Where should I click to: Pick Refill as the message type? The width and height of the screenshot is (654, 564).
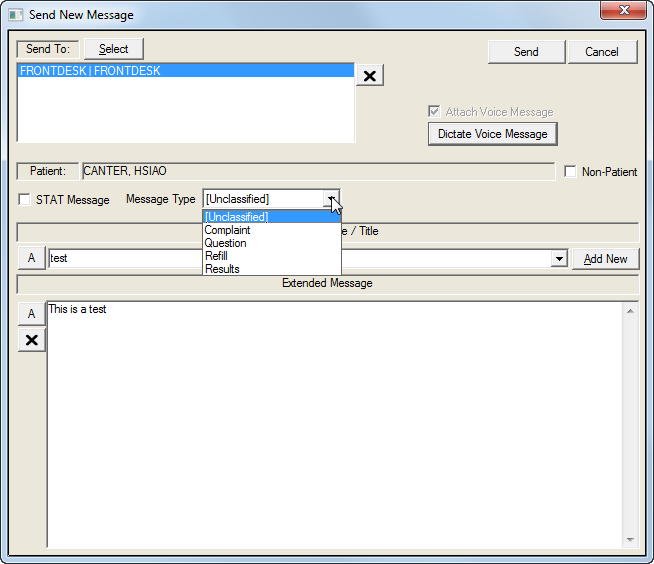tap(217, 256)
